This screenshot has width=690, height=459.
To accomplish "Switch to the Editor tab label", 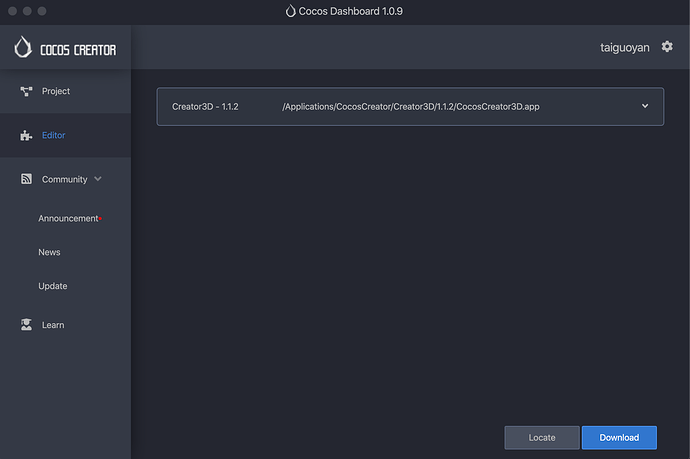I will click(x=53, y=135).
